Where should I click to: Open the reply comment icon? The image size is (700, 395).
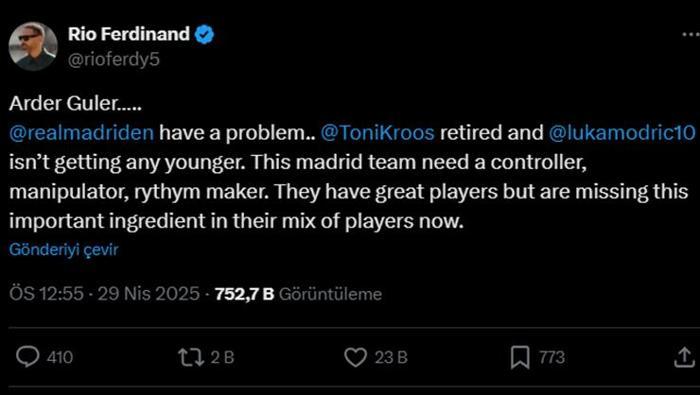coord(28,357)
